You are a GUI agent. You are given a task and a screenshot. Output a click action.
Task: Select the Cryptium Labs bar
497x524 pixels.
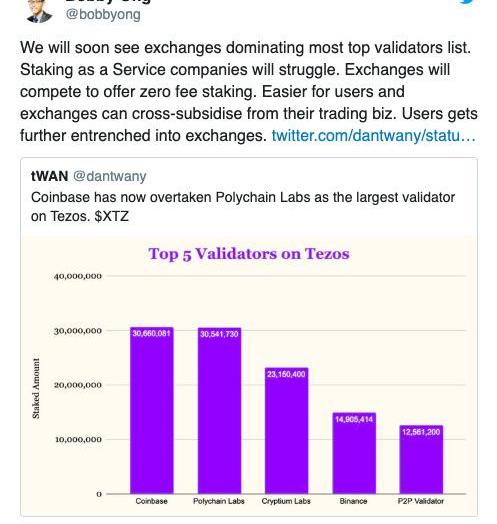coord(286,431)
